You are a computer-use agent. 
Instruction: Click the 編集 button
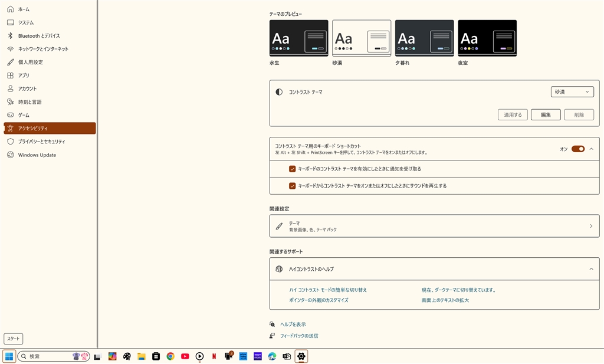point(546,115)
